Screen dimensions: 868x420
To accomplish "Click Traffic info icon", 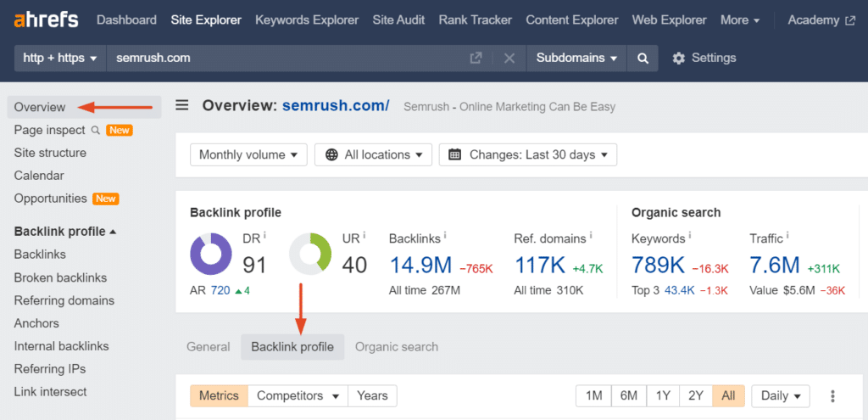I will (x=787, y=236).
